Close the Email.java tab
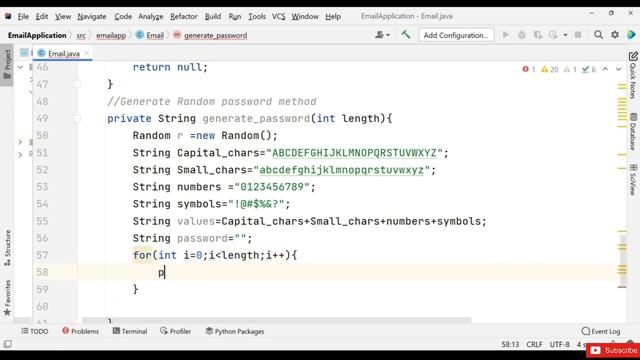The width and height of the screenshot is (640, 360). (x=87, y=53)
